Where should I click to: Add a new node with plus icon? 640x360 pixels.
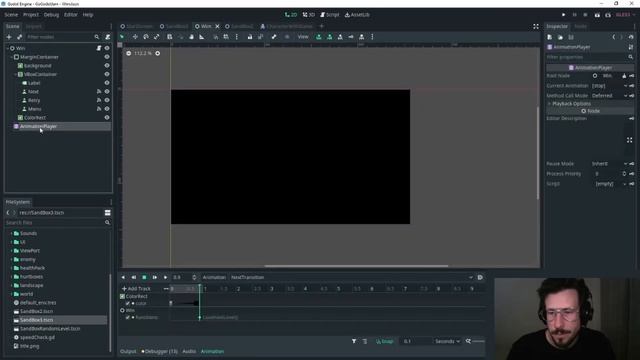tap(9, 37)
